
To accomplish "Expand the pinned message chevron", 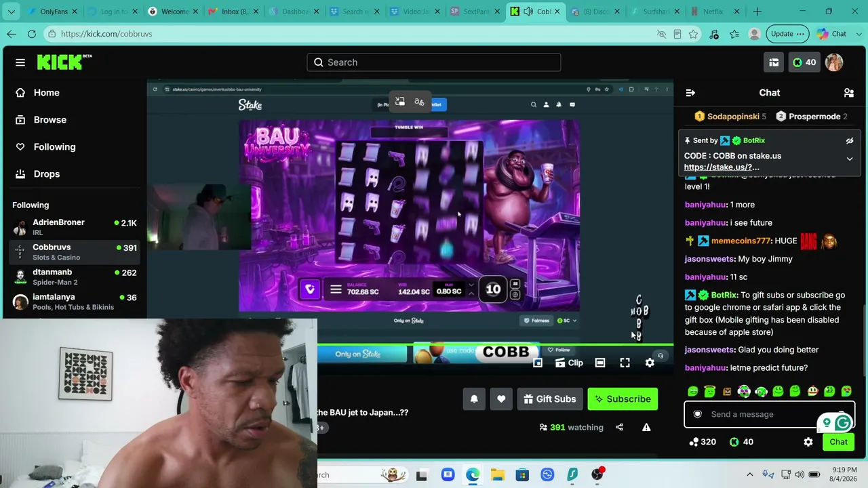I will coord(849,159).
